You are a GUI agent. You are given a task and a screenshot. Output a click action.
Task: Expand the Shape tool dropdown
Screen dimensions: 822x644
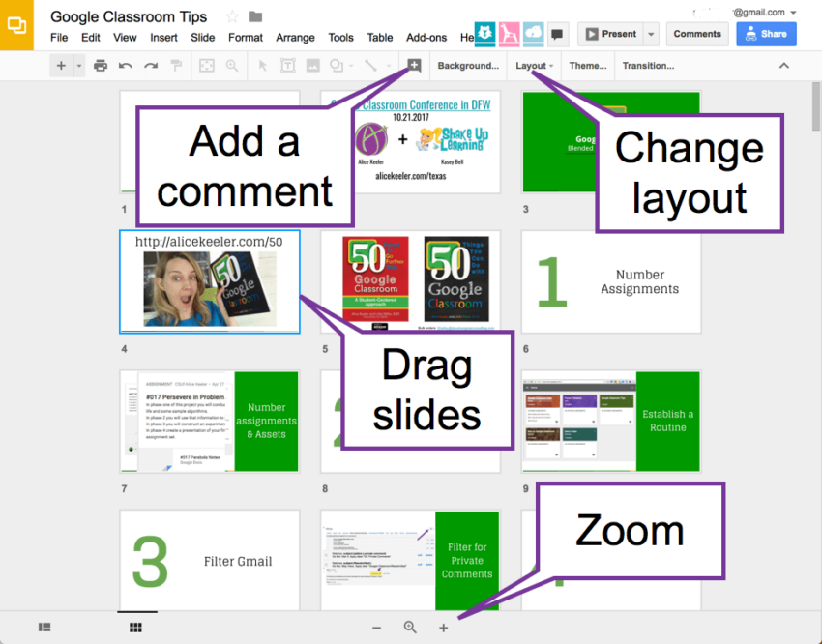point(351,65)
